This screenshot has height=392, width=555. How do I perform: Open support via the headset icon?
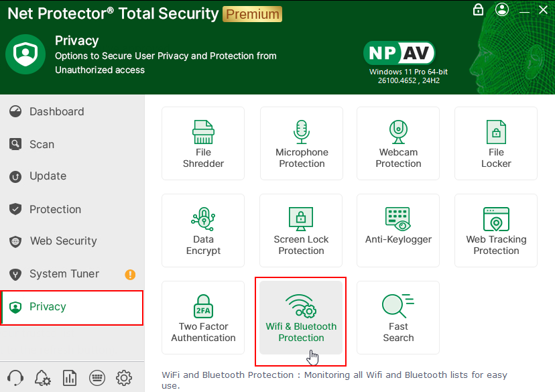[15, 377]
